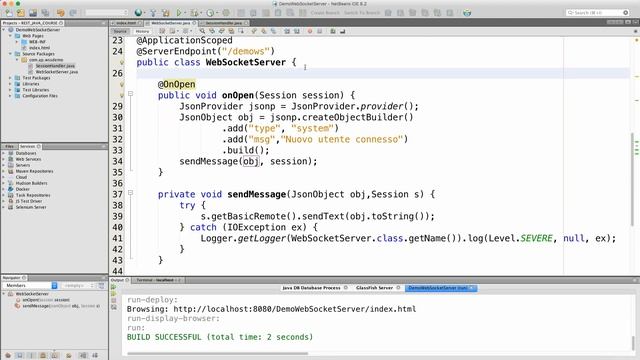640x360 pixels.
Task: Click the first filter icon at Navigator bottom
Action: pyautogui.click(x=7, y=356)
